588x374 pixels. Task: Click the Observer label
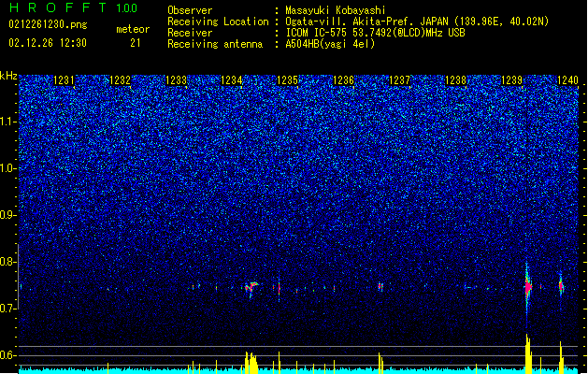[190, 10]
